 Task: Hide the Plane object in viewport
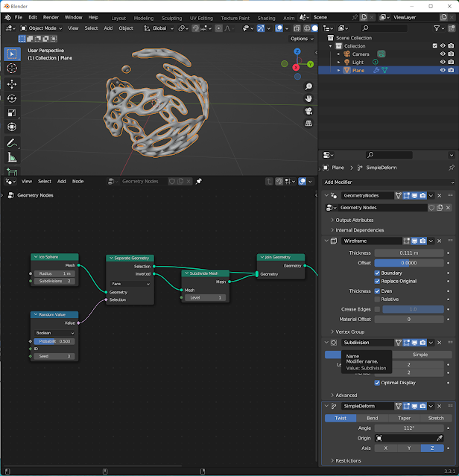click(x=443, y=70)
